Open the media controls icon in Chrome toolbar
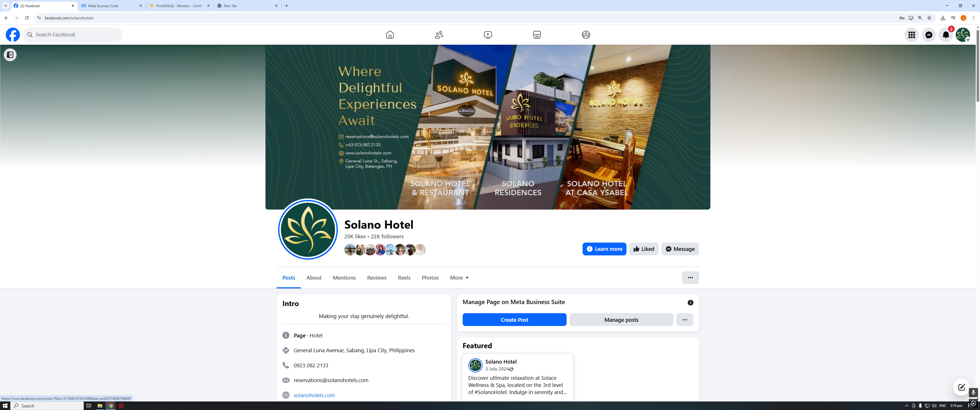Image resolution: width=980 pixels, height=410 pixels. (x=953, y=18)
